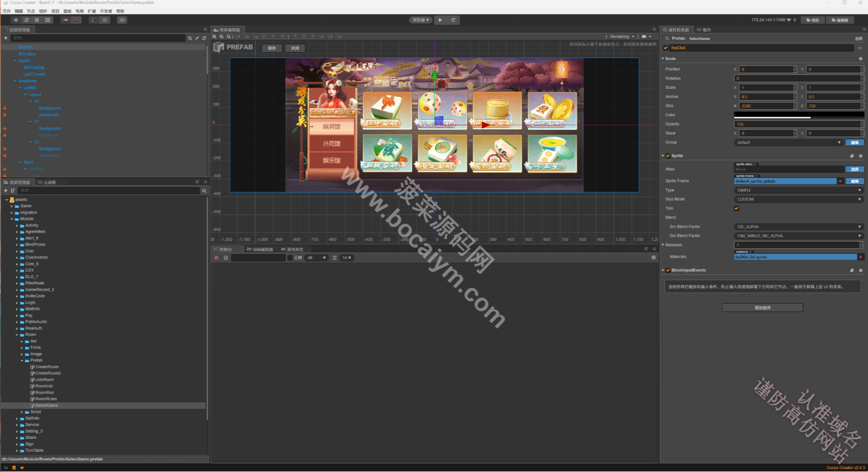
Task: Open the Rendering mode dropdown
Action: click(622, 37)
